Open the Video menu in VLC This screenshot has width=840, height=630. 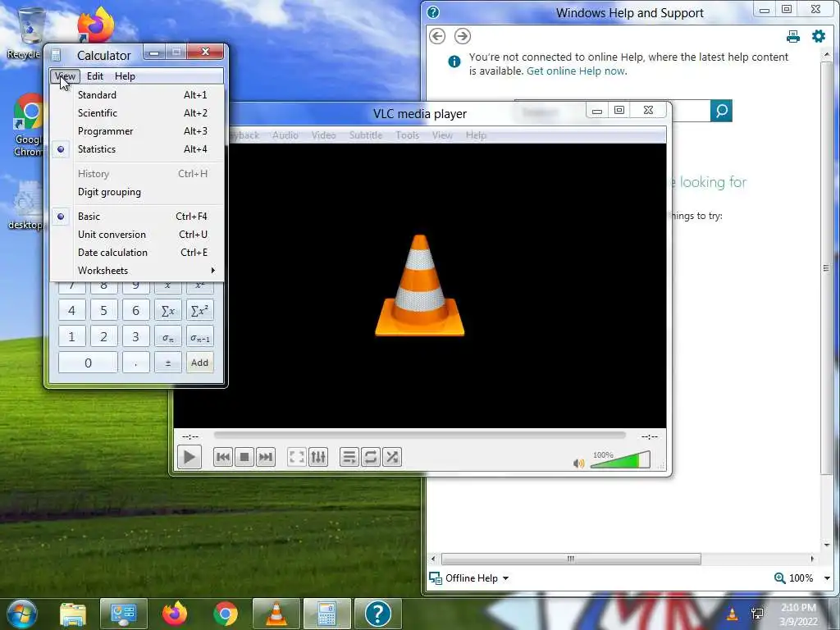click(x=323, y=135)
